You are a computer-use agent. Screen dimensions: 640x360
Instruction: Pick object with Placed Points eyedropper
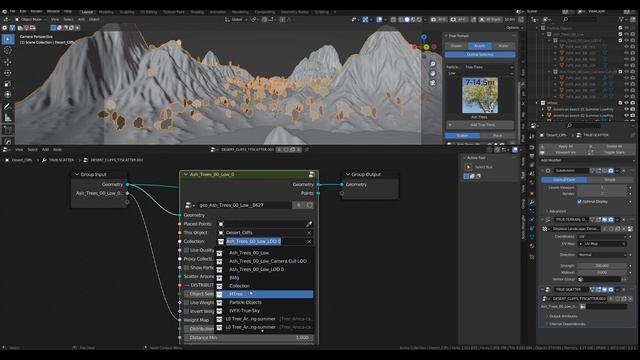coord(309,224)
